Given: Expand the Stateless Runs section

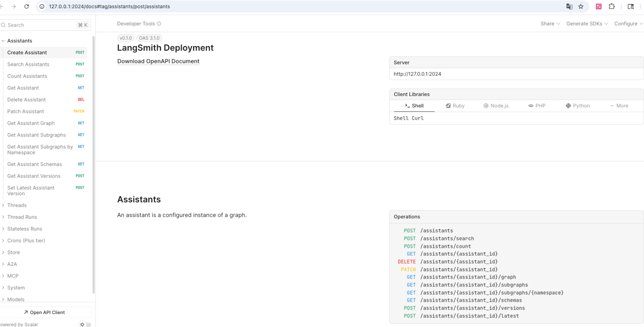Looking at the screenshot, I should point(25,229).
